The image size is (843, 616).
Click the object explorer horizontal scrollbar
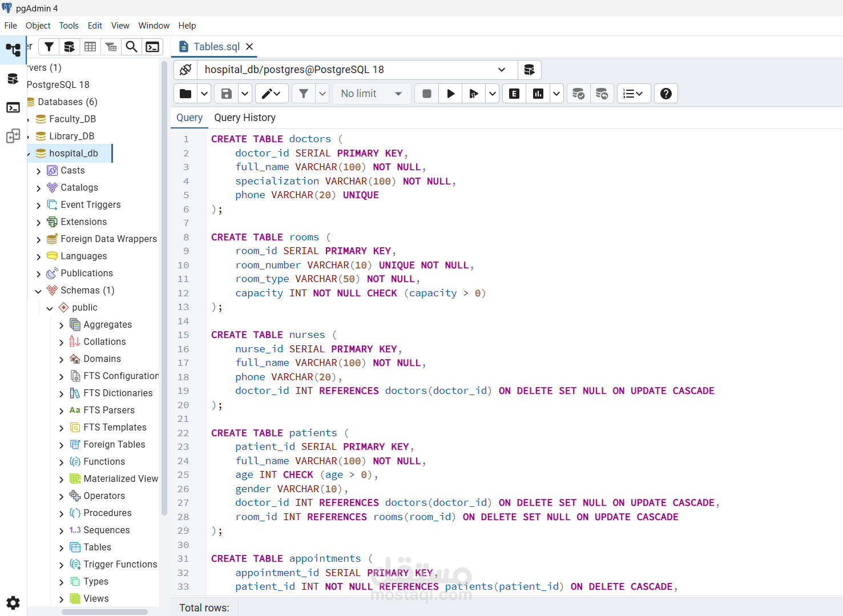click(104, 612)
